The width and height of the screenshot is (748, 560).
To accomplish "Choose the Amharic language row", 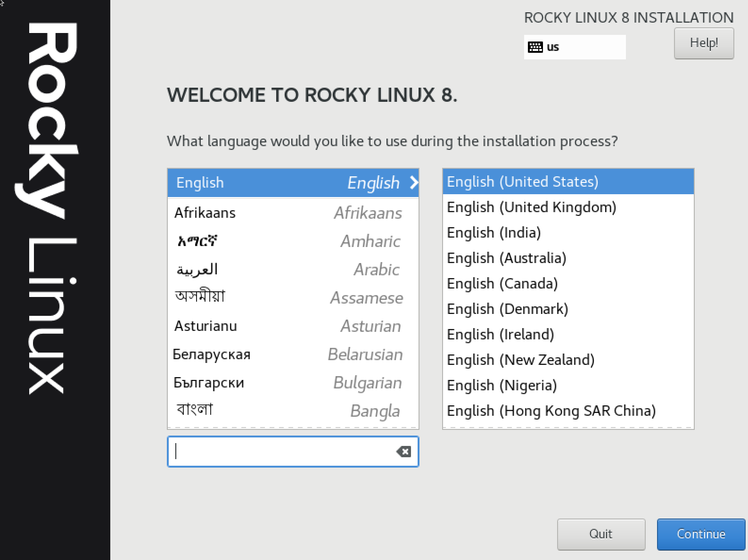I will (293, 241).
